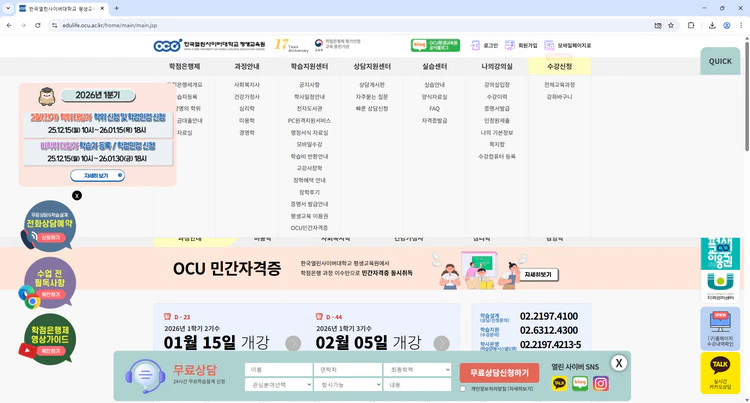Open the 최종학력 dropdown
This screenshot has height=403, width=750.
[417, 370]
